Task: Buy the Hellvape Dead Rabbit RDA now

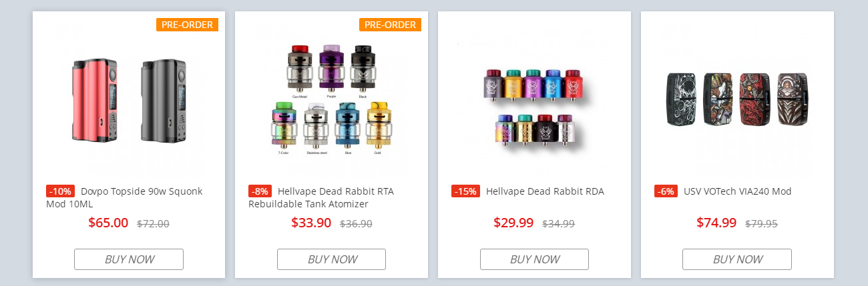Action: (x=534, y=259)
